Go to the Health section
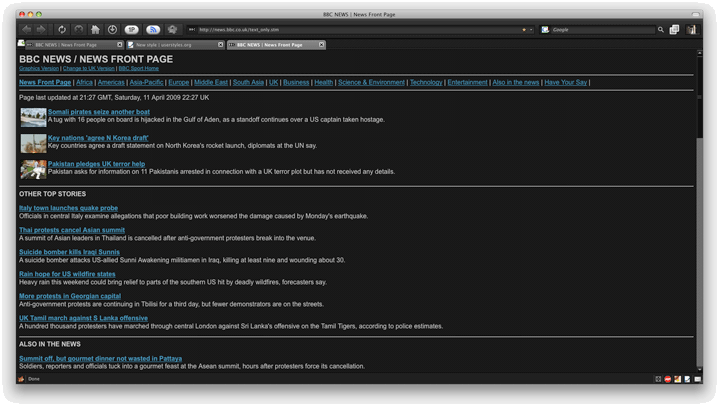The width and height of the screenshot is (719, 406). 324,83
